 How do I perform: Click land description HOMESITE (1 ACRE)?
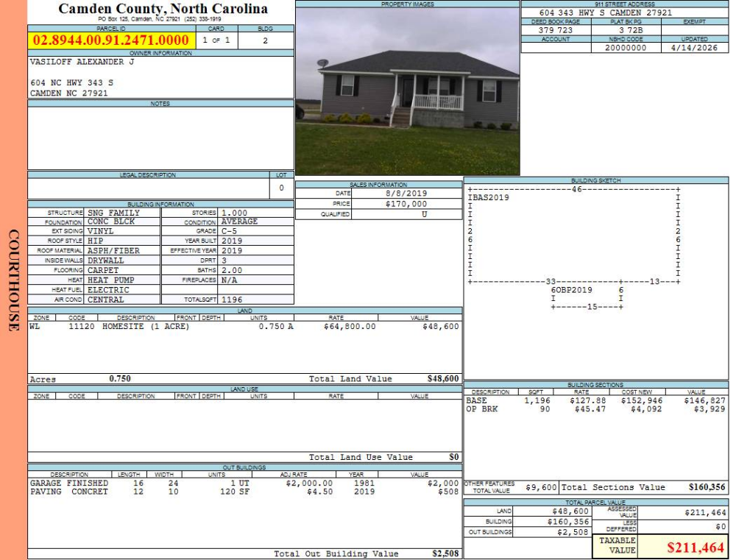tap(146, 326)
